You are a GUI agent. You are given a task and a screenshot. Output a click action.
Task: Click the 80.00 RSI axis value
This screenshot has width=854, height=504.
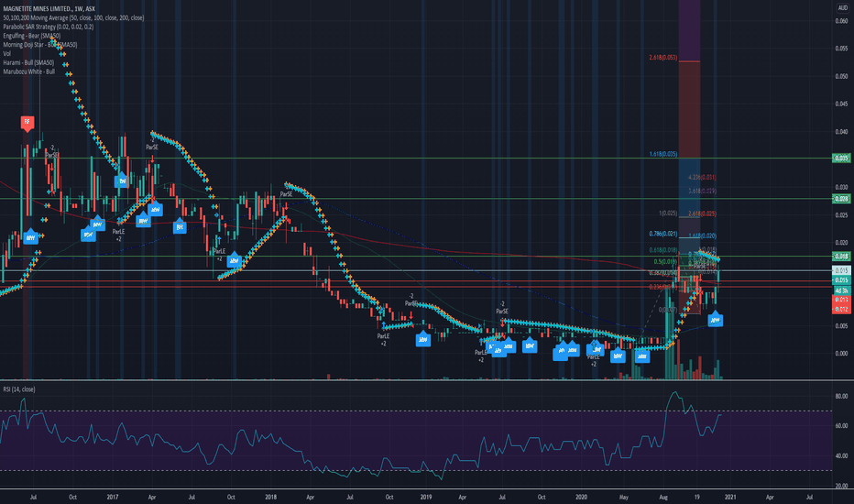(x=841, y=396)
